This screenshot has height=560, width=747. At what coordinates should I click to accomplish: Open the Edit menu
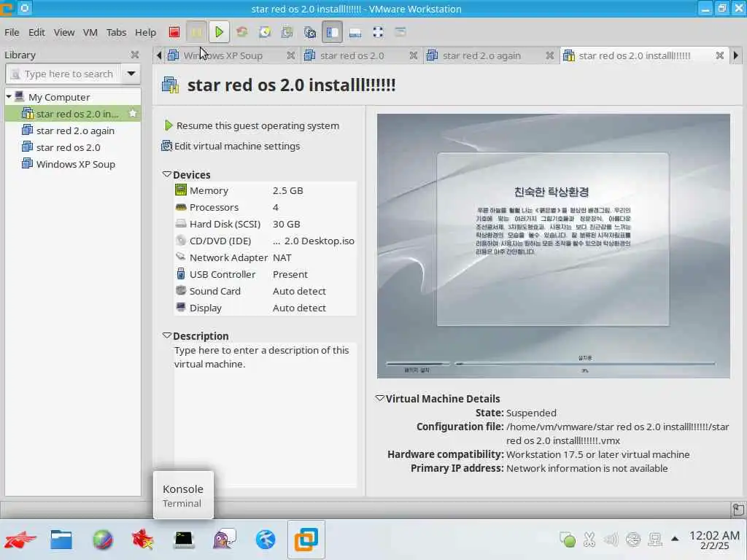pyautogui.click(x=36, y=32)
